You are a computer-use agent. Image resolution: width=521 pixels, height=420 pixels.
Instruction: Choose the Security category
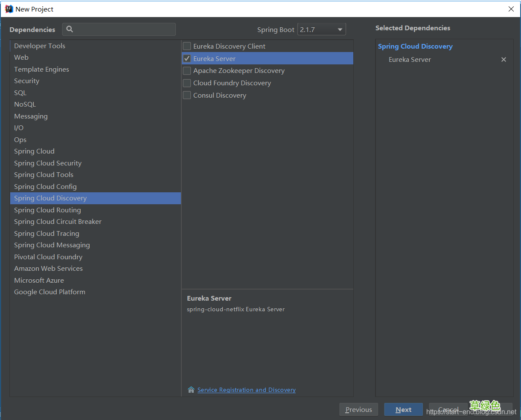coord(96,81)
